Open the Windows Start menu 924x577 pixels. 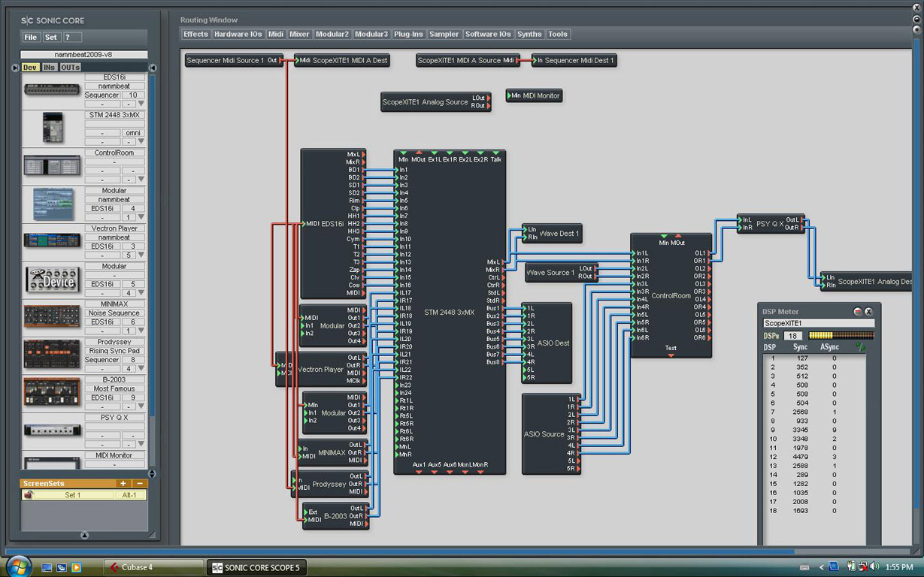point(18,566)
